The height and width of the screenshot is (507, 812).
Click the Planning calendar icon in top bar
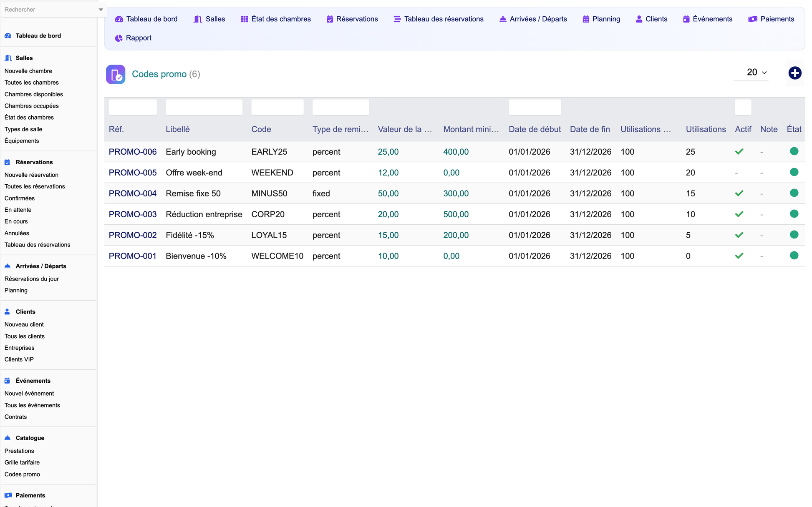(586, 19)
